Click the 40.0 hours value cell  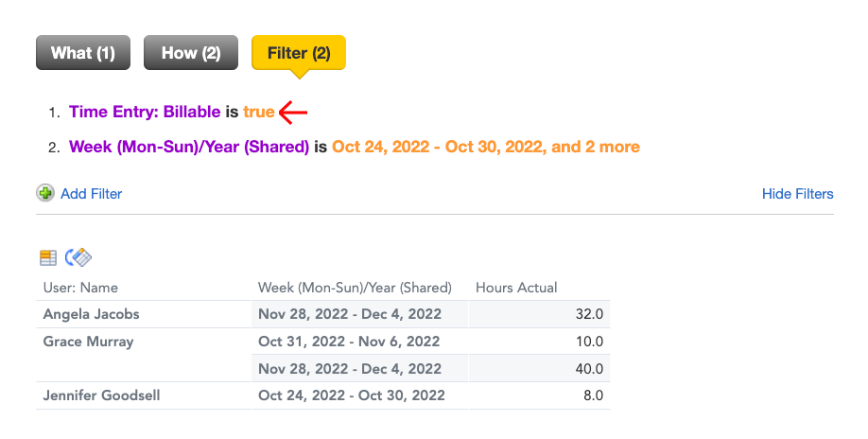coord(539,369)
